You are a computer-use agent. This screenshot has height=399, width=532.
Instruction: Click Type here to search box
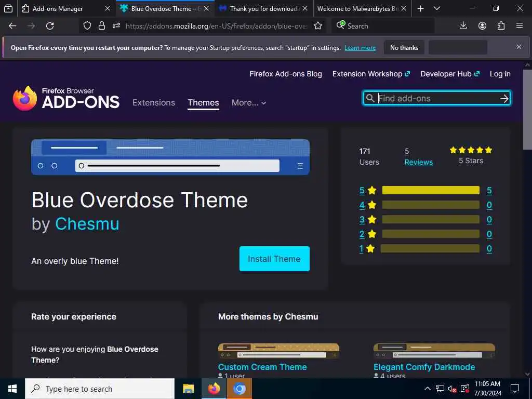(100, 389)
